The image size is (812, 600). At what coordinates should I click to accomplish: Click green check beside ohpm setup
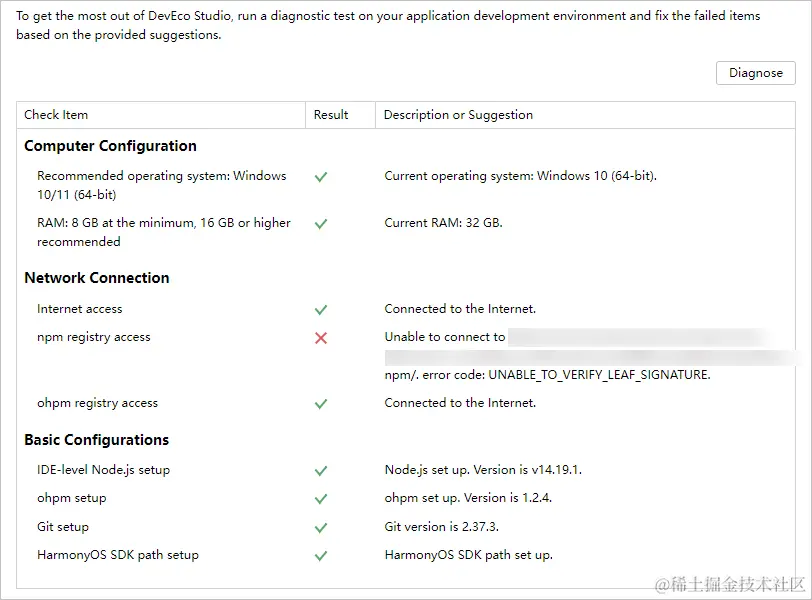click(321, 498)
